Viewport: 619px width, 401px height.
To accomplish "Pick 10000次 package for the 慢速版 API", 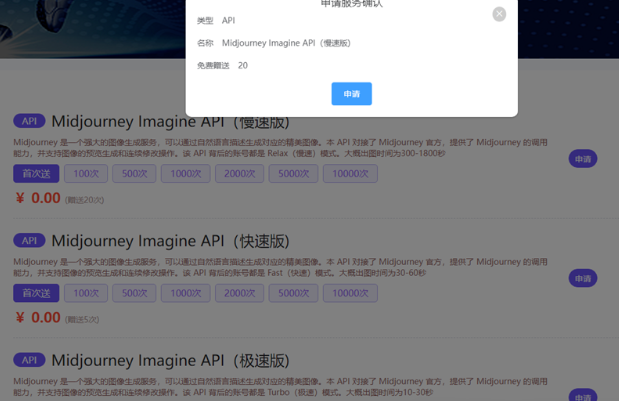I will pyautogui.click(x=350, y=173).
